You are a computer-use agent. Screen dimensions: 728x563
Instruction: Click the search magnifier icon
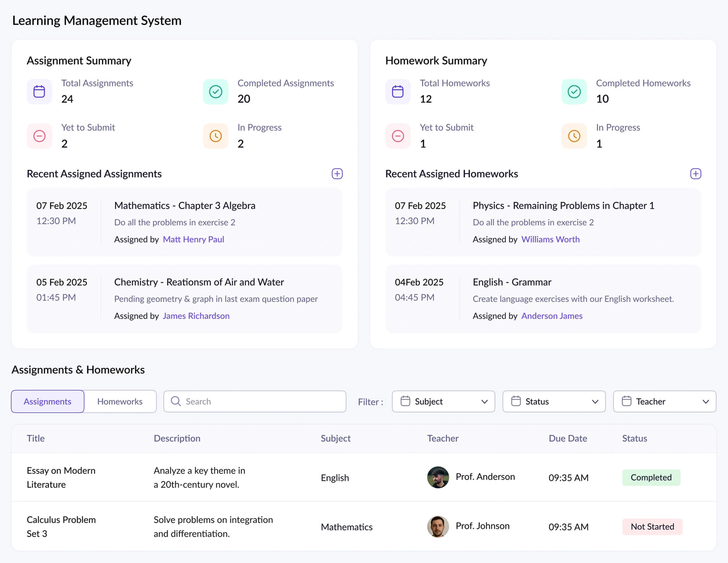pos(176,401)
